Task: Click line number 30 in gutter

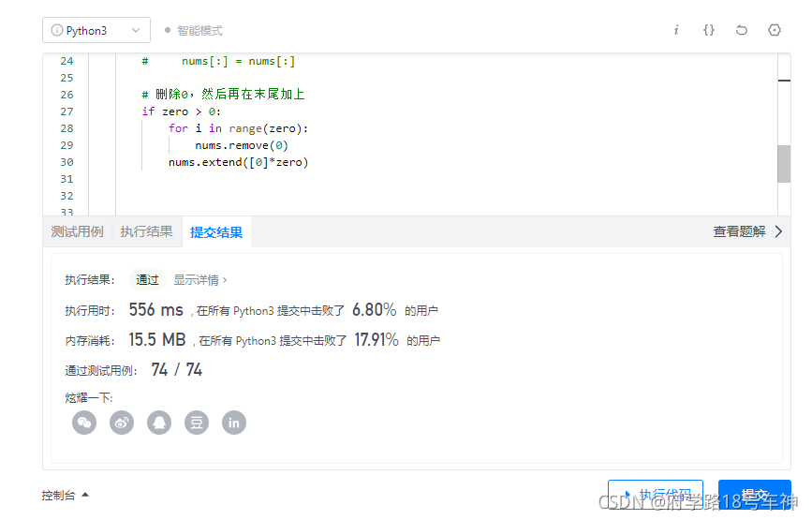Action: coord(66,162)
